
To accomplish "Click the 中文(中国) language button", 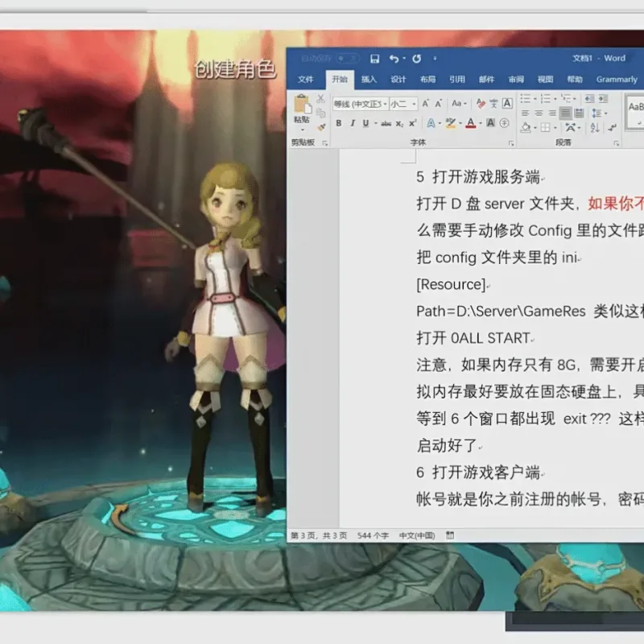I will (417, 535).
